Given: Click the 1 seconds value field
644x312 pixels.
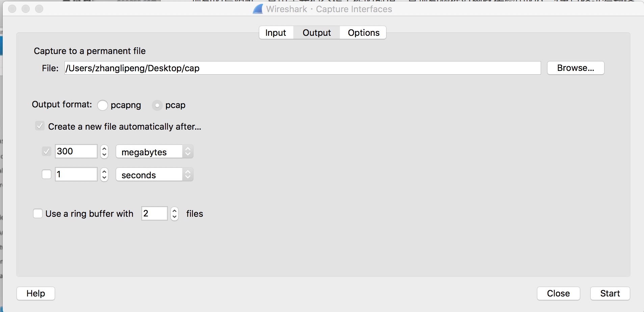Looking at the screenshot, I should click(76, 174).
